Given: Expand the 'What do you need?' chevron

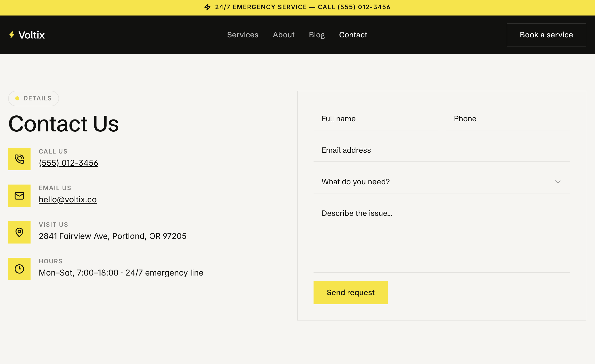Looking at the screenshot, I should 558,182.
